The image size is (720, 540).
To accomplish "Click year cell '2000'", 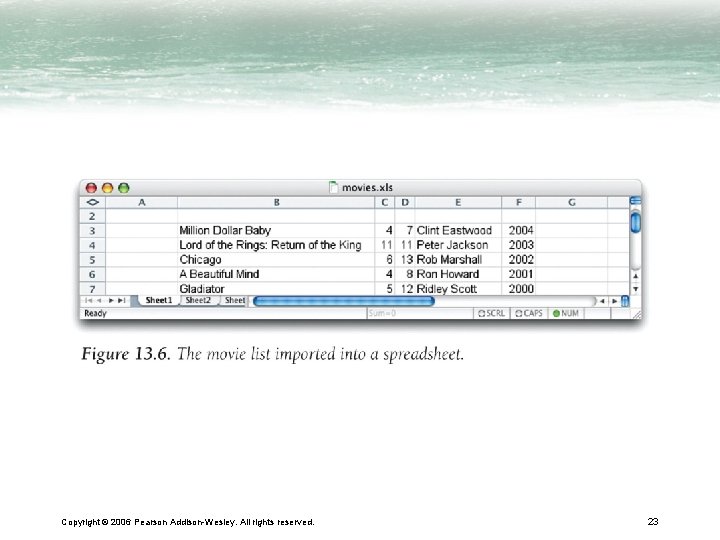I will (518, 289).
